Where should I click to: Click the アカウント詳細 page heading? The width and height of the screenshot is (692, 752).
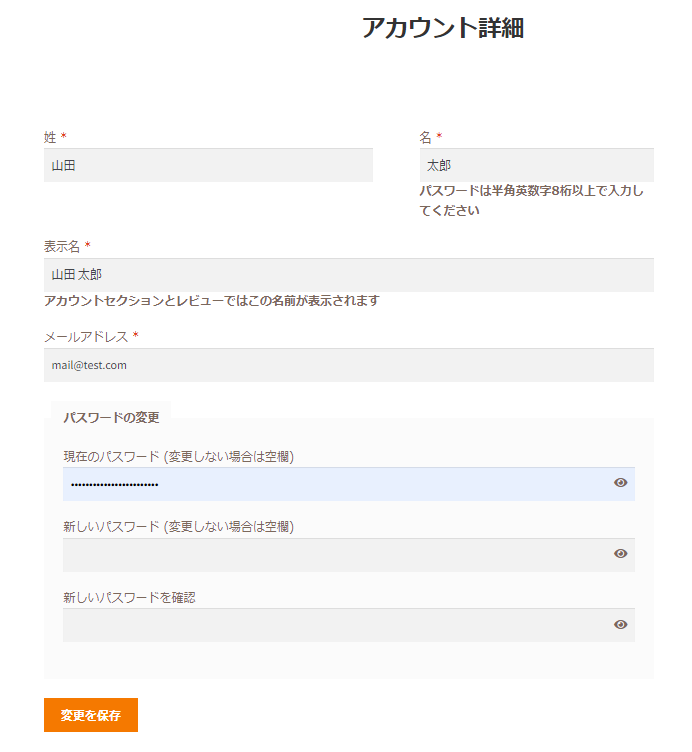(442, 29)
